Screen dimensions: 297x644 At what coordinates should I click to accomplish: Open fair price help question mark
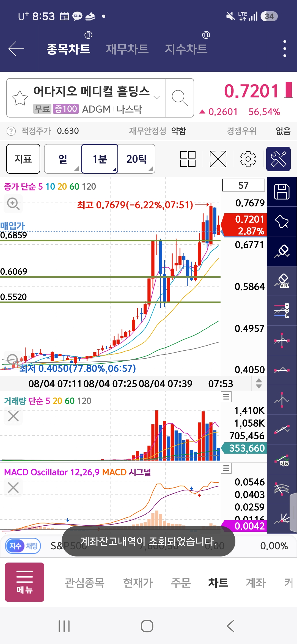click(11, 131)
